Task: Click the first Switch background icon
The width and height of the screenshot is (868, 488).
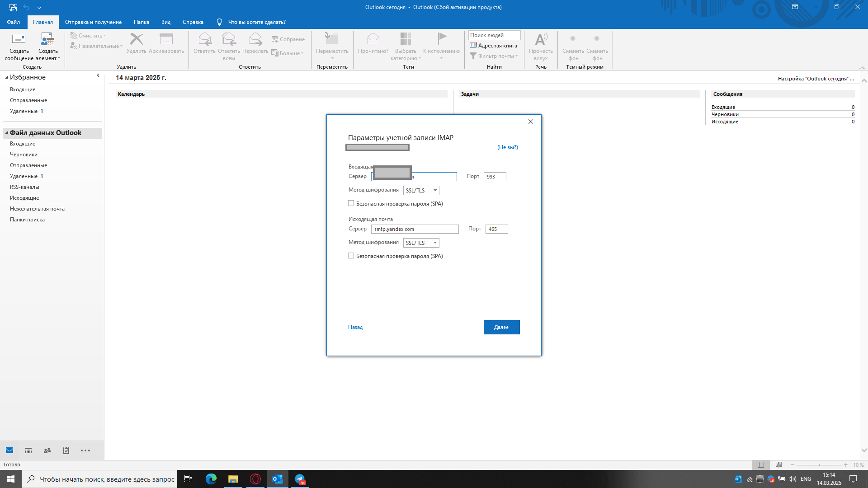Action: [x=573, y=39]
